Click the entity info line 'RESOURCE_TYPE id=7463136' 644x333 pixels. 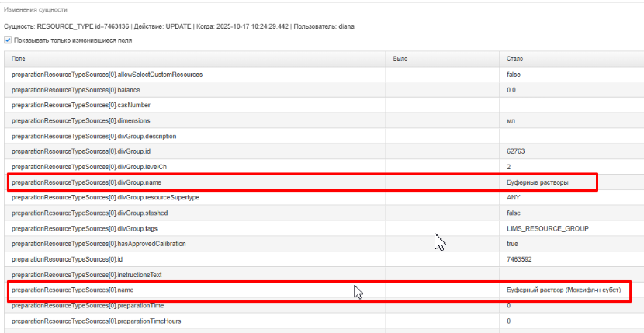point(84,26)
